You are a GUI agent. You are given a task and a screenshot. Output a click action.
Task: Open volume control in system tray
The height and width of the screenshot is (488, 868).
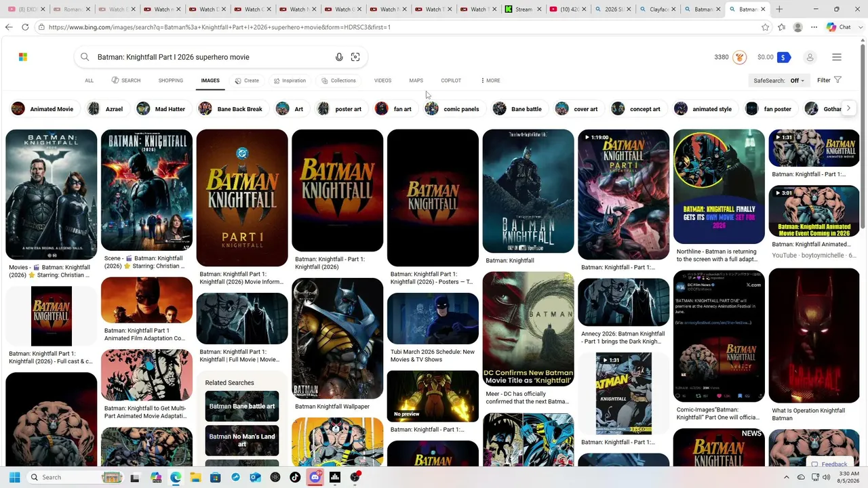click(827, 477)
